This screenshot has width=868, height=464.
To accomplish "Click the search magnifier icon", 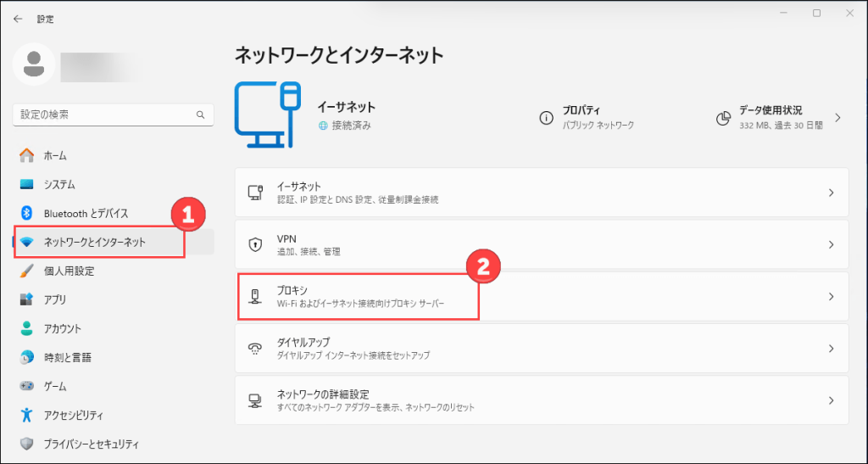I will (200, 115).
